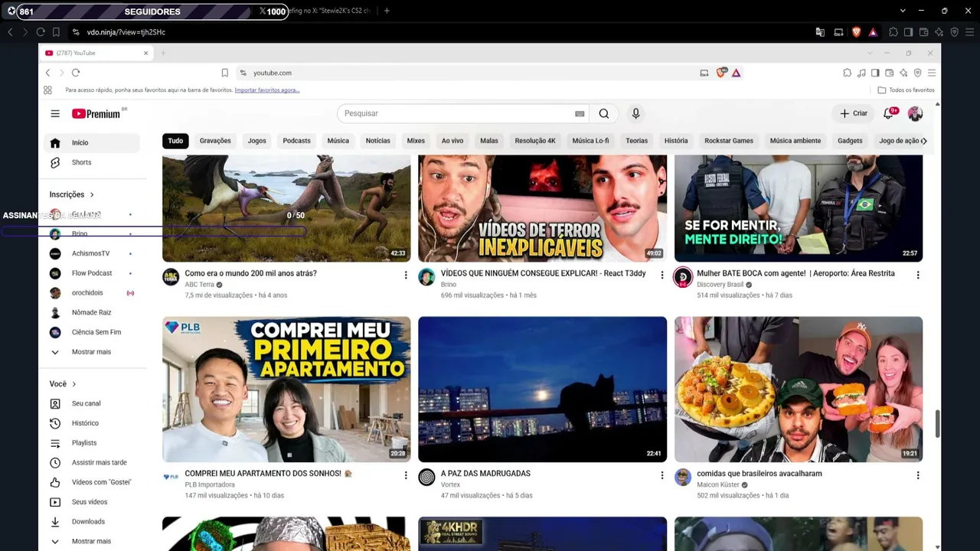This screenshot has width=980, height=551.
Task: Open the YouTube notifications bell
Action: [888, 113]
